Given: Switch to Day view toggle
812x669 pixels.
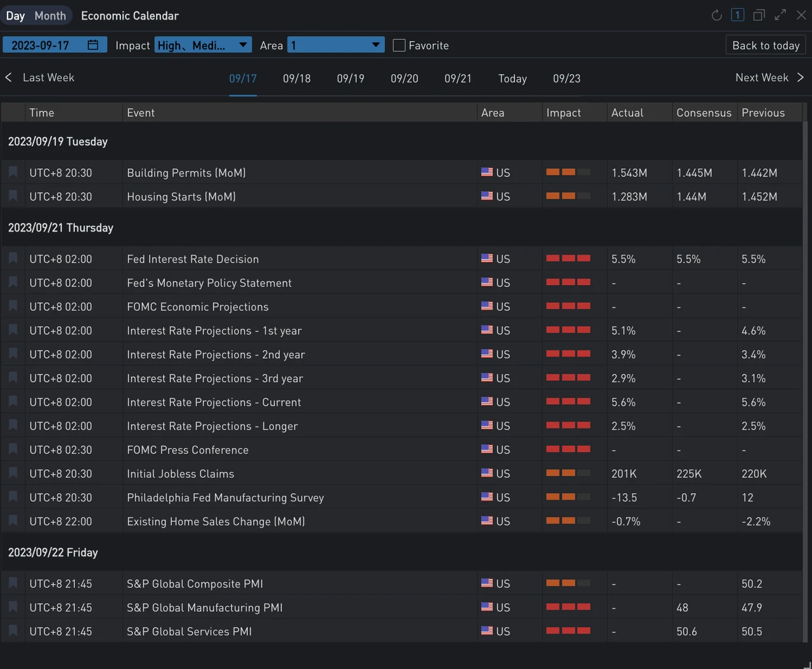Looking at the screenshot, I should (15, 16).
